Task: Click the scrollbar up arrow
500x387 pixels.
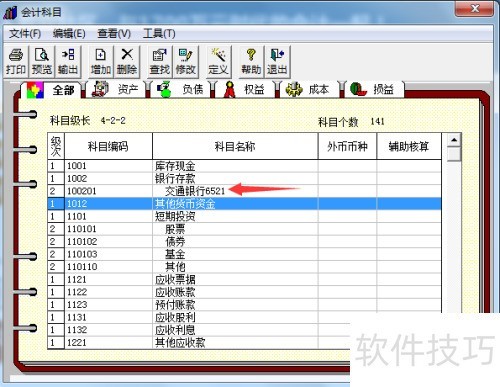Action: click(x=454, y=140)
